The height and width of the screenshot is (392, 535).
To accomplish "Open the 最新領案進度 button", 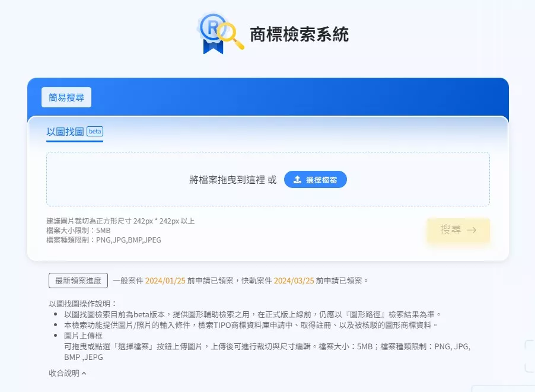I will tap(78, 281).
